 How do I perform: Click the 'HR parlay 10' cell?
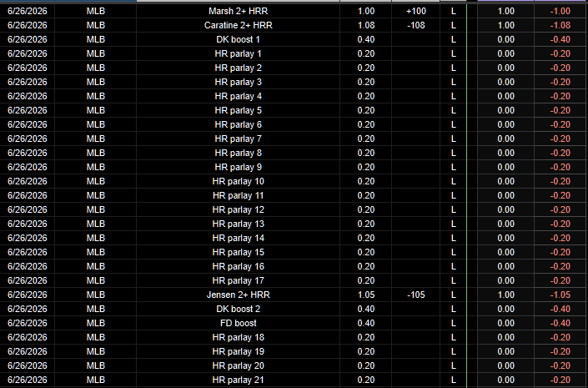pos(239,182)
